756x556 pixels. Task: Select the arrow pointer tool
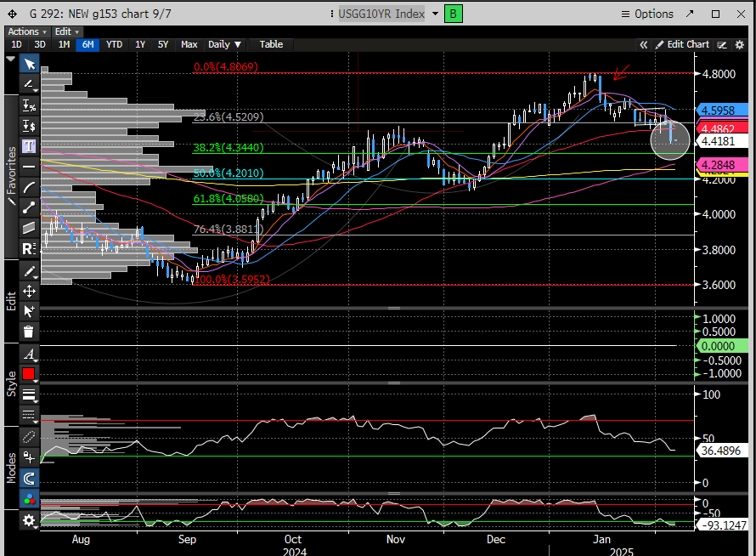[29, 64]
